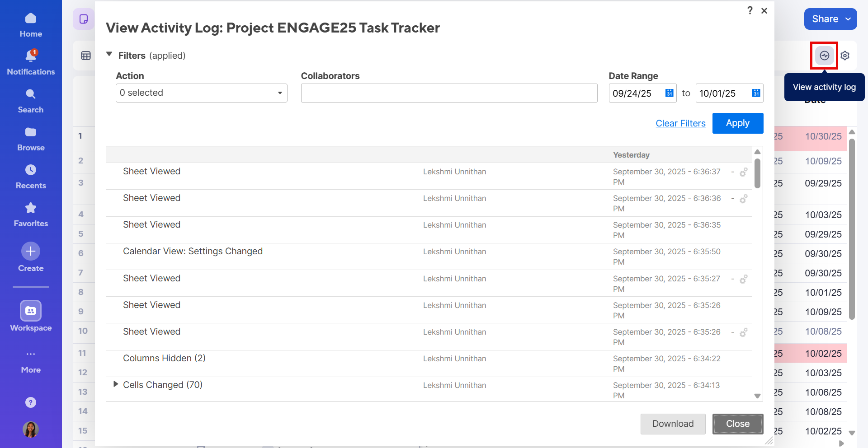Image resolution: width=868 pixels, height=448 pixels.
Task: Open the Workspace icon in sidebar
Action: pyautogui.click(x=30, y=311)
